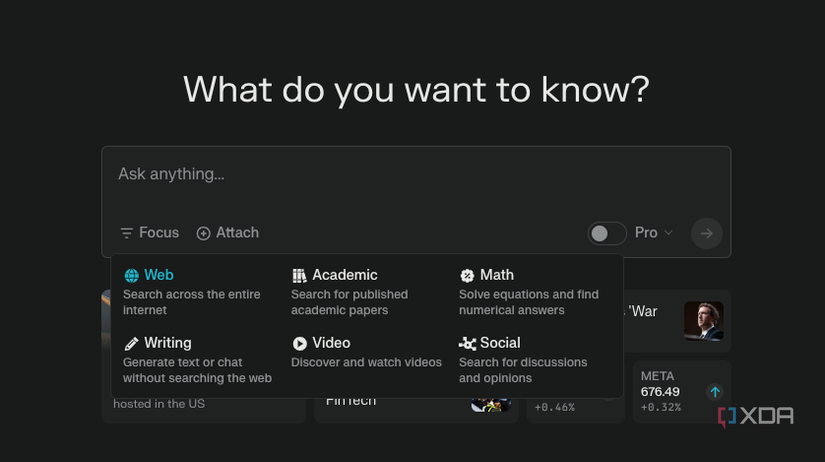The height and width of the screenshot is (462, 825).
Task: Click the Focus filter icon
Action: click(126, 233)
